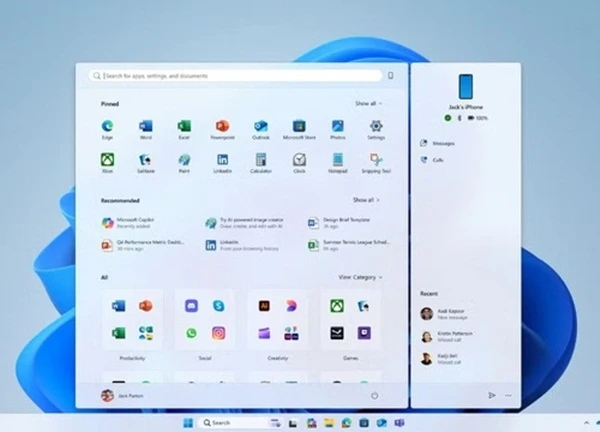Image resolution: width=600 pixels, height=432 pixels.
Task: Toggle the phone panel icon beside search
Action: [x=390, y=75]
